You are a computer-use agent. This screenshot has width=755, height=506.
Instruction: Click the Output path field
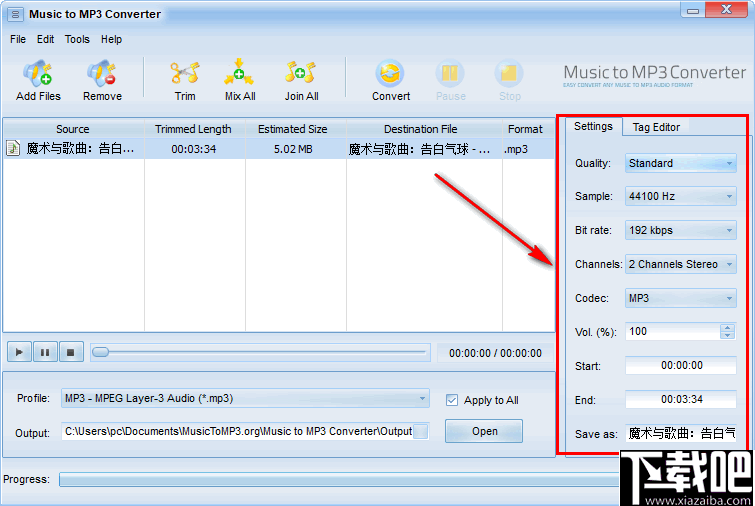(x=238, y=432)
